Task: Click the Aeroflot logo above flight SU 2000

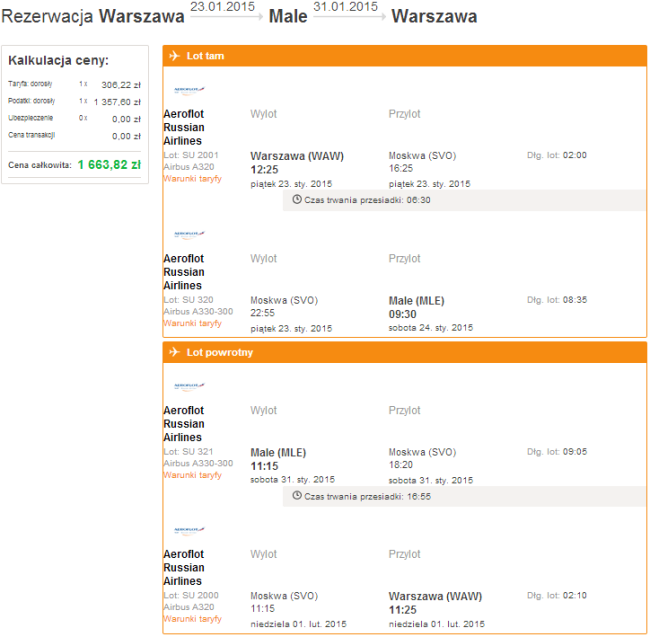Action: coord(188,530)
